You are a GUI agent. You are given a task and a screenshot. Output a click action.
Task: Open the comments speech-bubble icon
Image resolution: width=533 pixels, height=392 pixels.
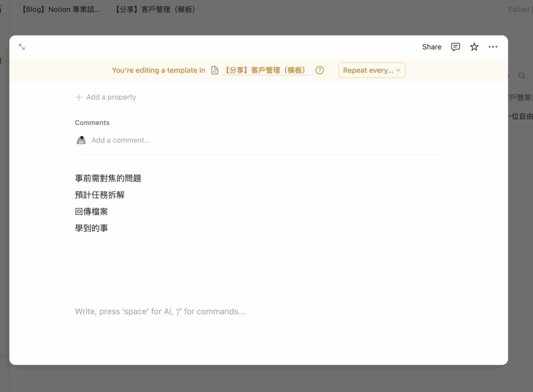[x=455, y=47]
